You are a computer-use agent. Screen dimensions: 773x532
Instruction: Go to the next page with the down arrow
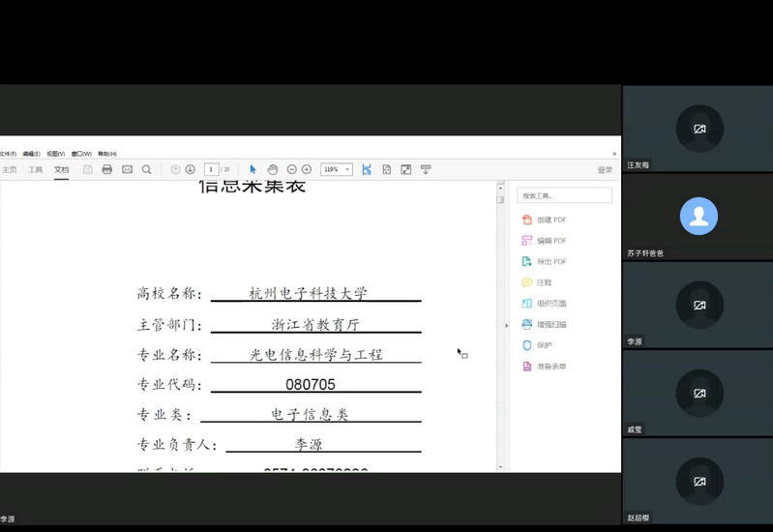(x=191, y=169)
